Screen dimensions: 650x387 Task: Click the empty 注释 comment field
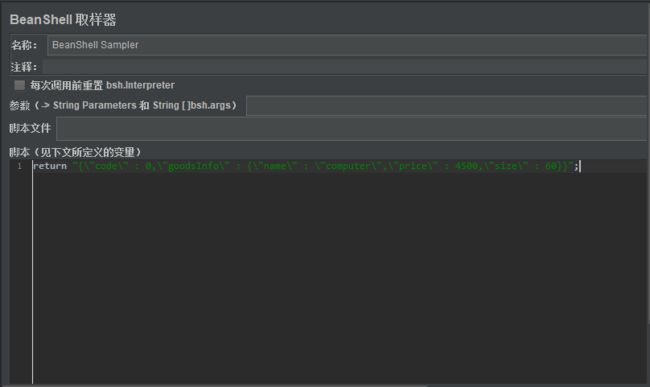pos(345,67)
